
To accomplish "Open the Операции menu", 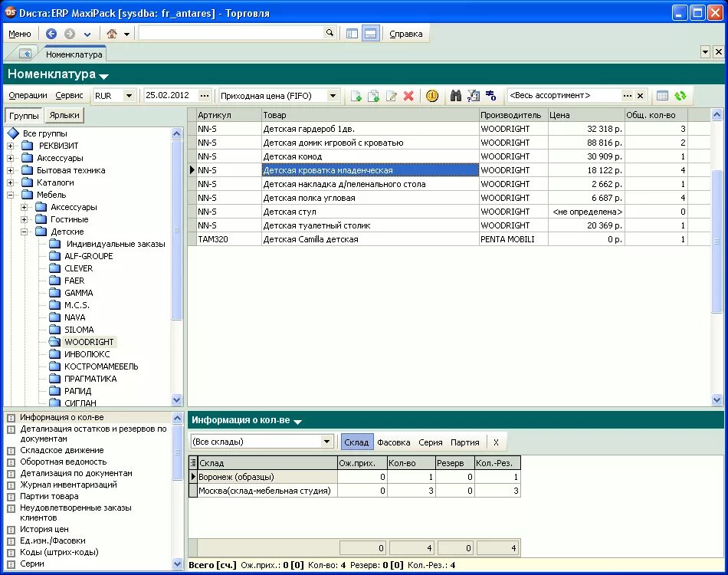I will pos(28,95).
